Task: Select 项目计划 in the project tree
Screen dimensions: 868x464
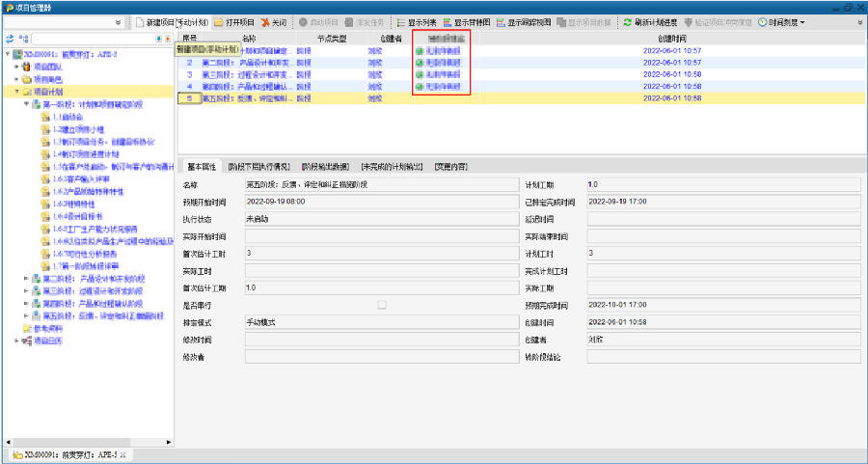Action: tap(47, 92)
